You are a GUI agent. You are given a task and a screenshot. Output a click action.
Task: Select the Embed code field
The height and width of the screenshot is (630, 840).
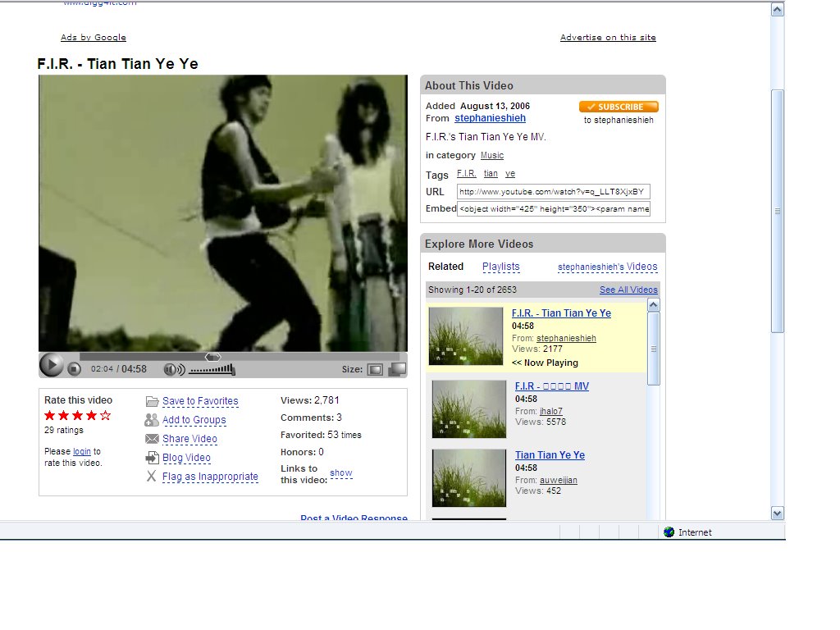pos(554,209)
